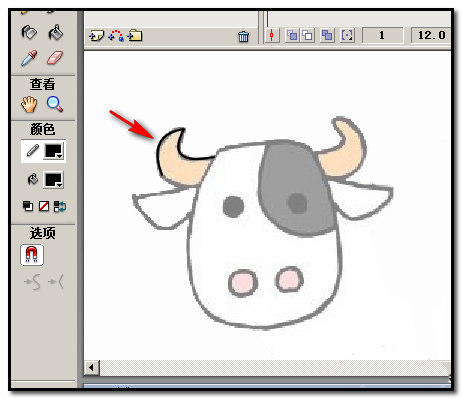Click the horizontal scrollbar left arrow
This screenshot has height=399, width=462.
[x=91, y=368]
